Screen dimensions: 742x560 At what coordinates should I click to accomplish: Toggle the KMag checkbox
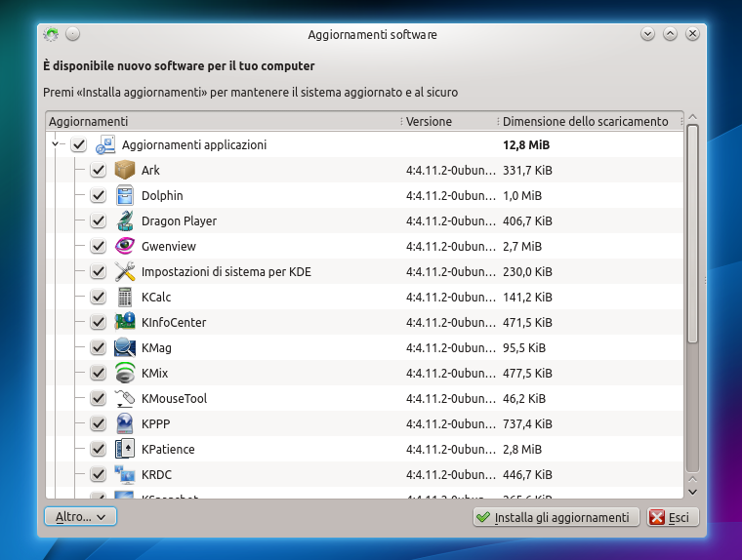[x=98, y=347]
